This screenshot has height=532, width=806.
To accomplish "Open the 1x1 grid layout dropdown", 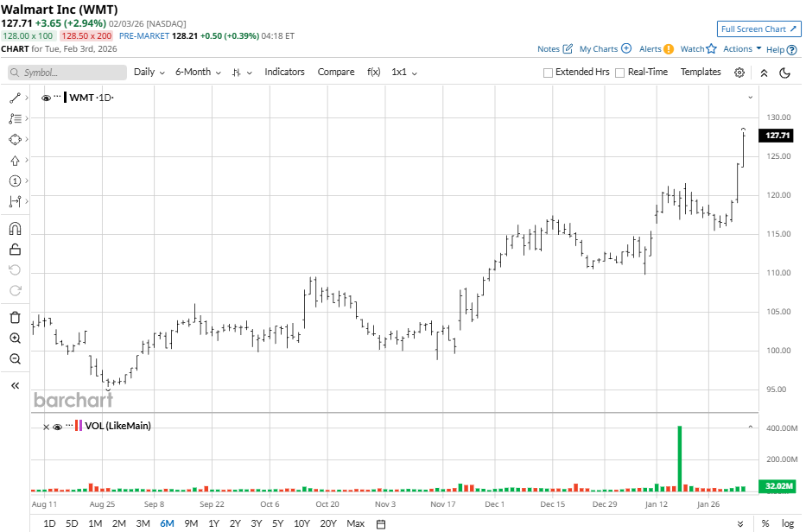I will coord(404,72).
